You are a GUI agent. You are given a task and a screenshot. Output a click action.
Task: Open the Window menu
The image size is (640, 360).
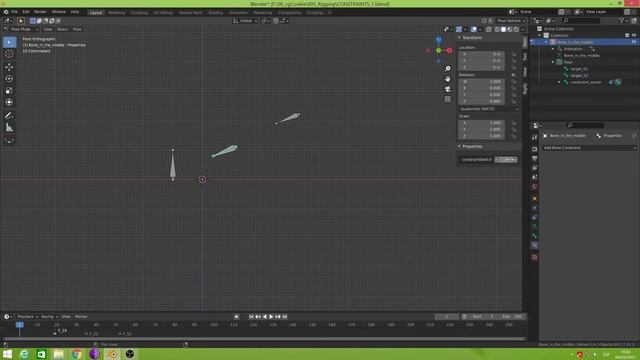pos(59,12)
